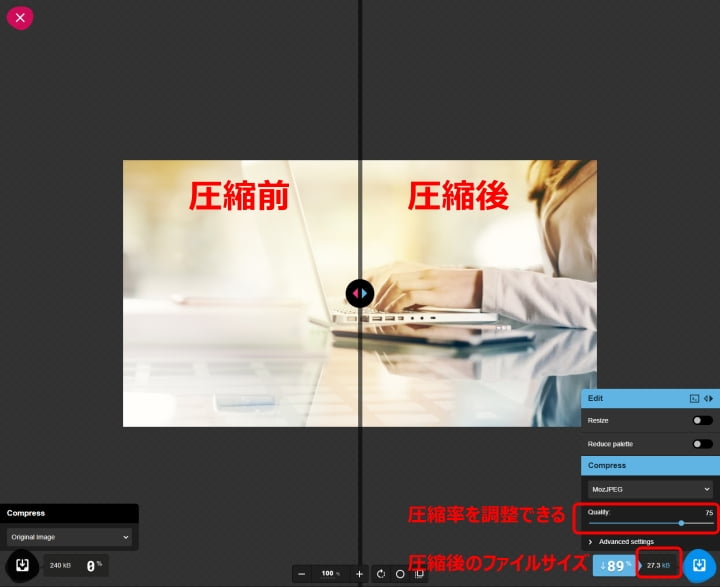Click the copy-settings arrows icon in the Edit header
Viewport: 720px width, 587px height.
709,398
